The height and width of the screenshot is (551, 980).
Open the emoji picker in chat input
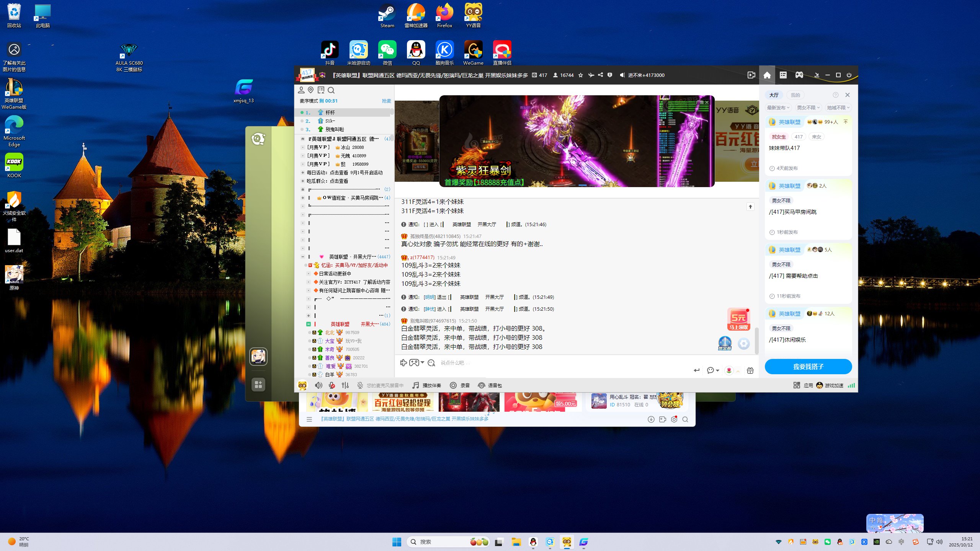[431, 363]
